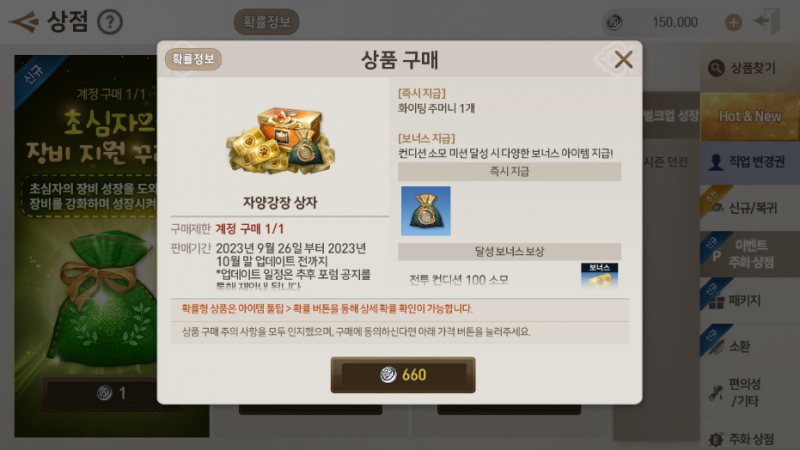Click the exit door icon
The height and width of the screenshot is (450, 800).
768,21
